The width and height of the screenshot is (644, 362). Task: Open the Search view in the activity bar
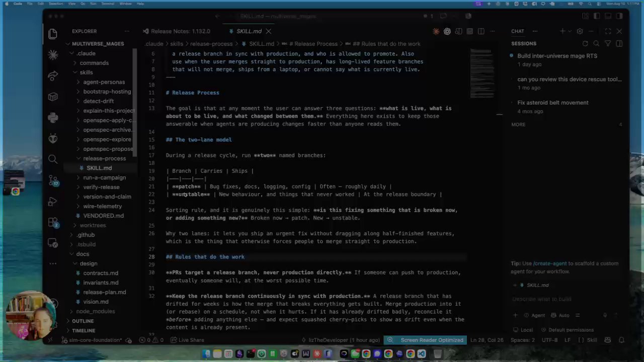tap(53, 159)
